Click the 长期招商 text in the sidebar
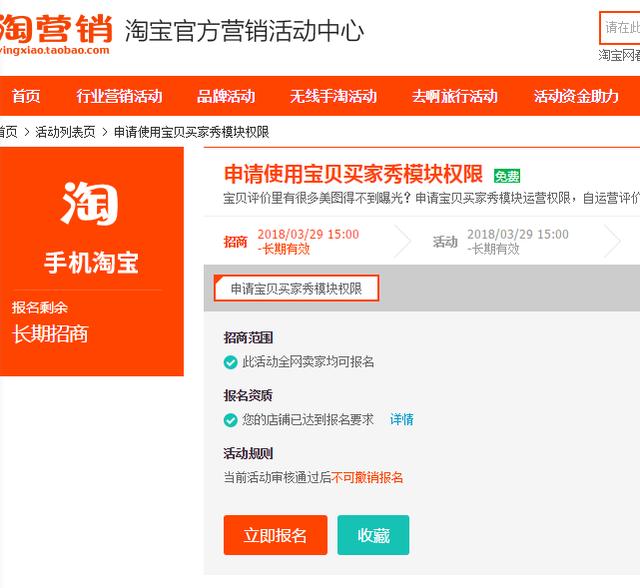This screenshot has width=640, height=588. pyautogui.click(x=50, y=334)
